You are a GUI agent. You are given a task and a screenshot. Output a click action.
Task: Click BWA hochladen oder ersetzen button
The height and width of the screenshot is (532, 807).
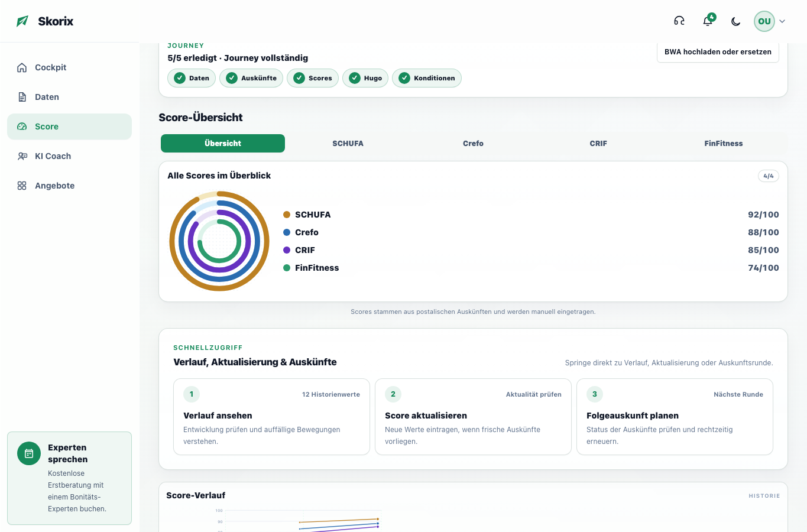[718, 51]
